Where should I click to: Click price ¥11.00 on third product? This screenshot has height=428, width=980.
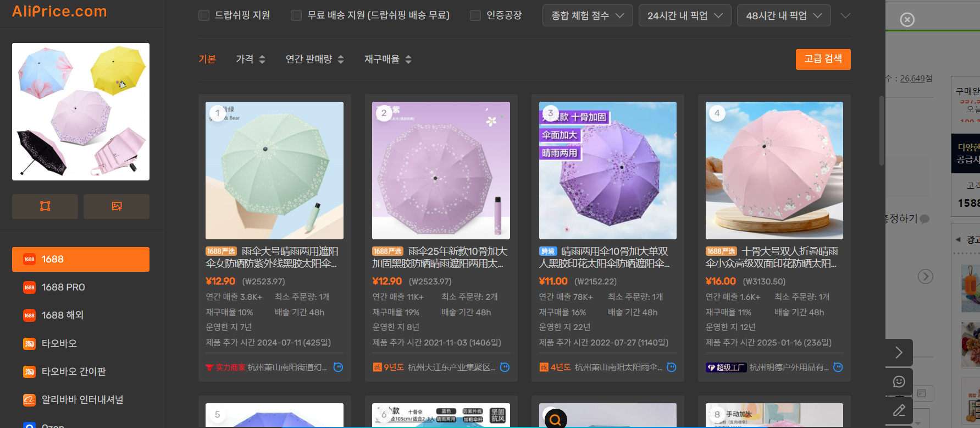tap(553, 281)
